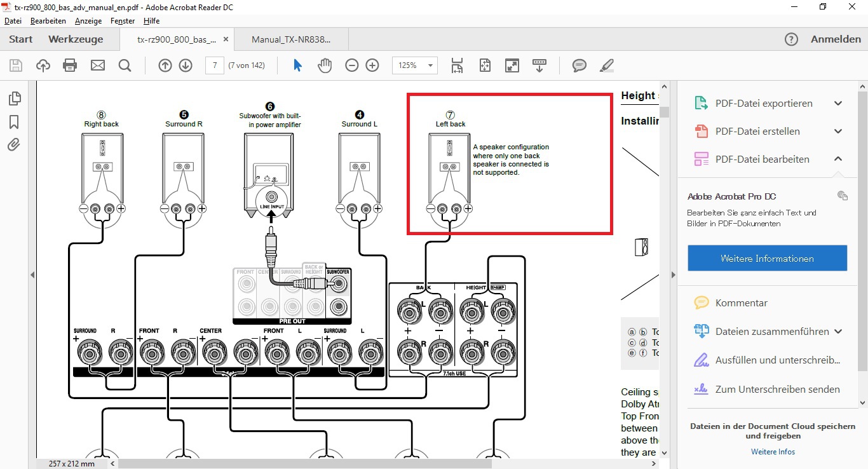Click the Weitere Informationen button
The width and height of the screenshot is (868, 469).
(x=767, y=259)
